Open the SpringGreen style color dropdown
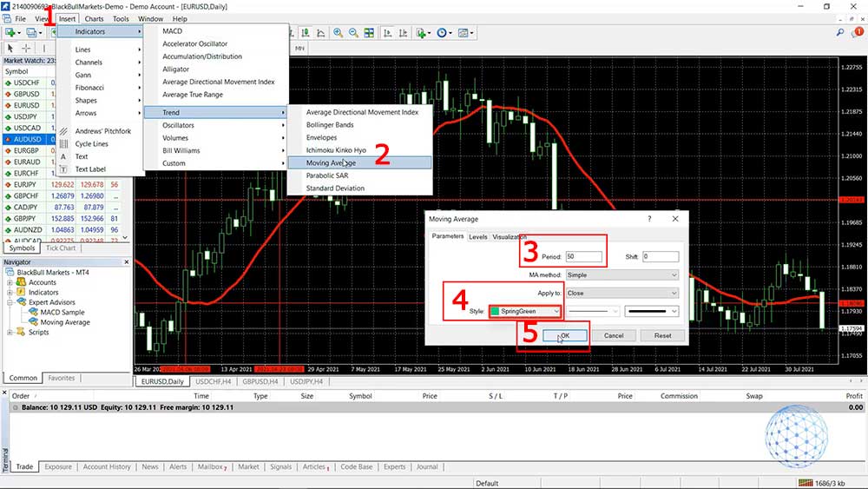Screen dimensions: 868x489 click(525, 311)
